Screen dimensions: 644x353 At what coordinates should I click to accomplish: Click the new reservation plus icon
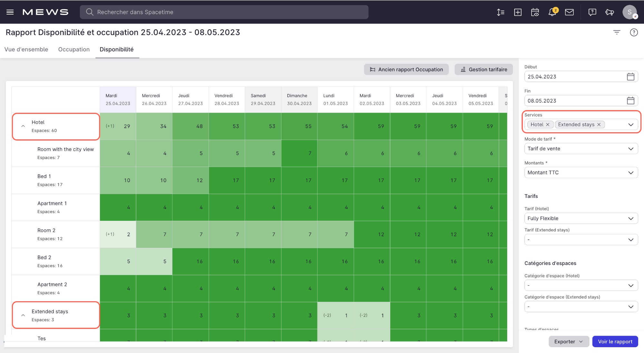(x=518, y=12)
